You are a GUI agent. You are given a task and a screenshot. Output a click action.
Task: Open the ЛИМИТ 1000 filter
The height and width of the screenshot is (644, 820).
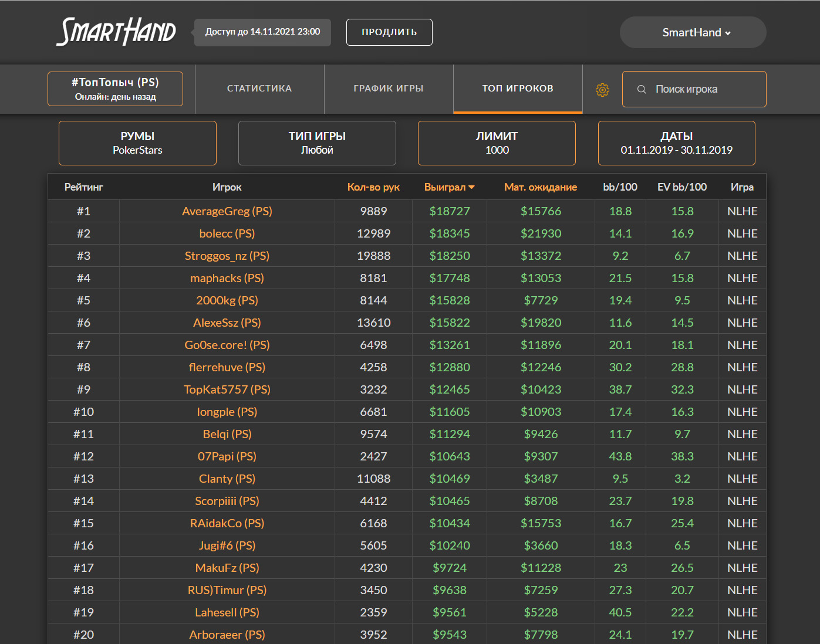coord(497,143)
